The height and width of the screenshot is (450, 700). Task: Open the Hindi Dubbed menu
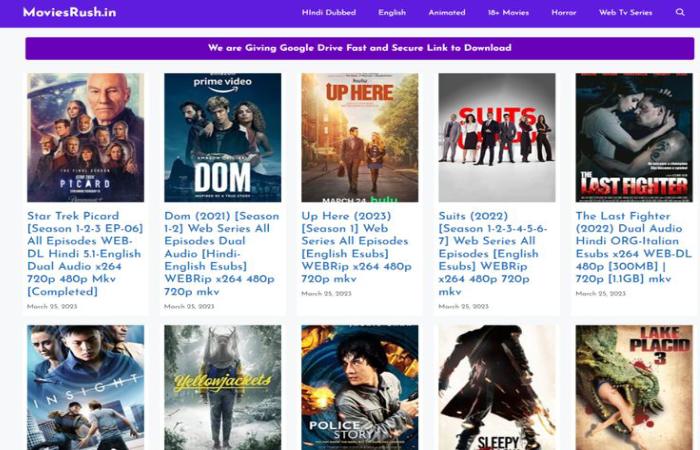pyautogui.click(x=329, y=13)
